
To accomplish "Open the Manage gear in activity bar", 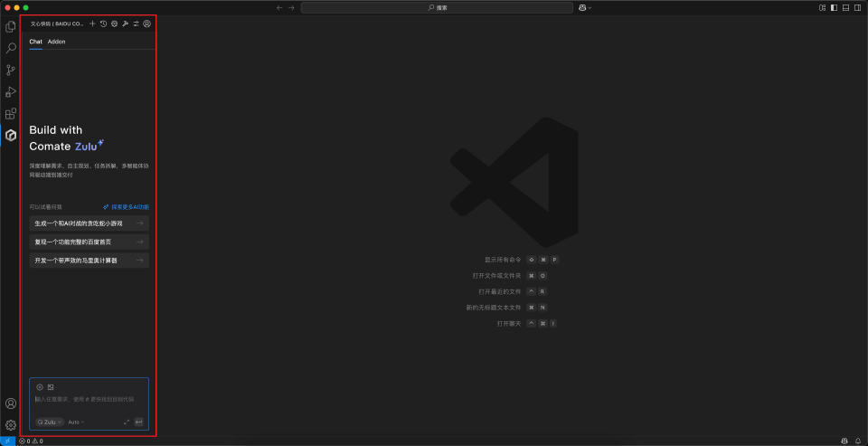I will tap(11, 425).
